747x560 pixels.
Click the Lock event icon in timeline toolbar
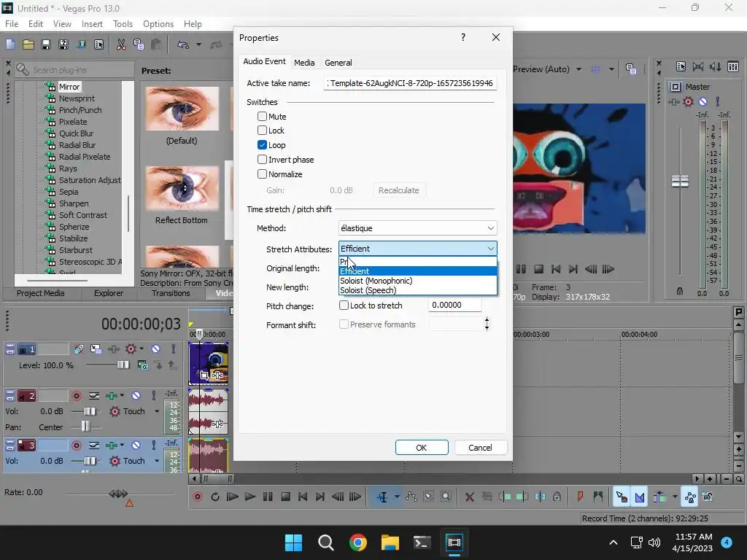557,497
